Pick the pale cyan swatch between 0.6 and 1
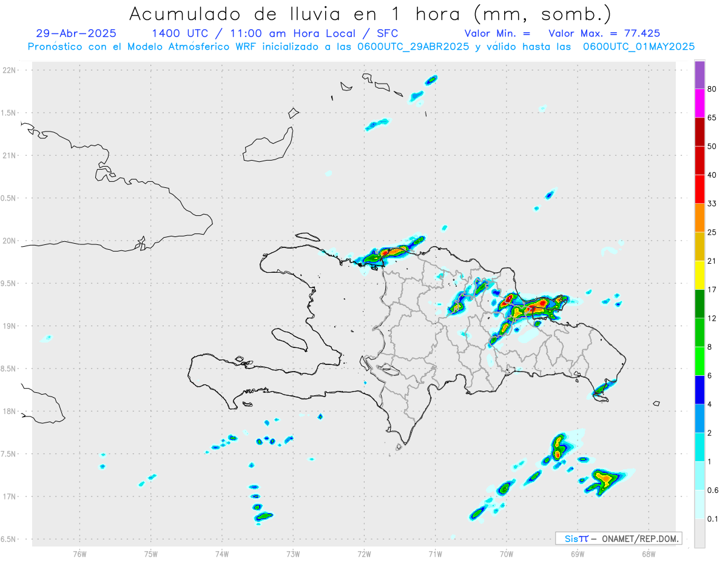The width and height of the screenshot is (728, 562). (x=699, y=475)
